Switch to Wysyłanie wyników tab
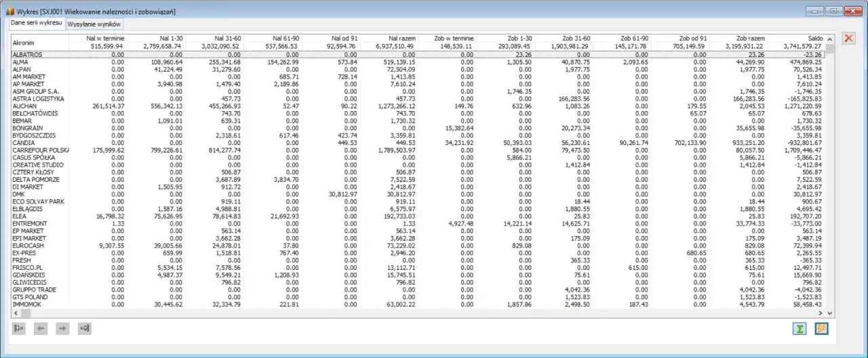Viewport: 868px width, 358px height. (x=94, y=24)
